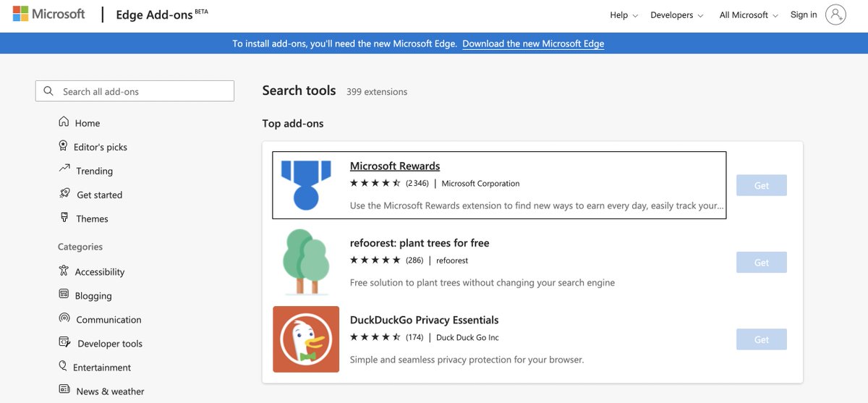Click the DuckDuckGo duck logo thumbnail
The height and width of the screenshot is (403, 868).
click(x=306, y=339)
